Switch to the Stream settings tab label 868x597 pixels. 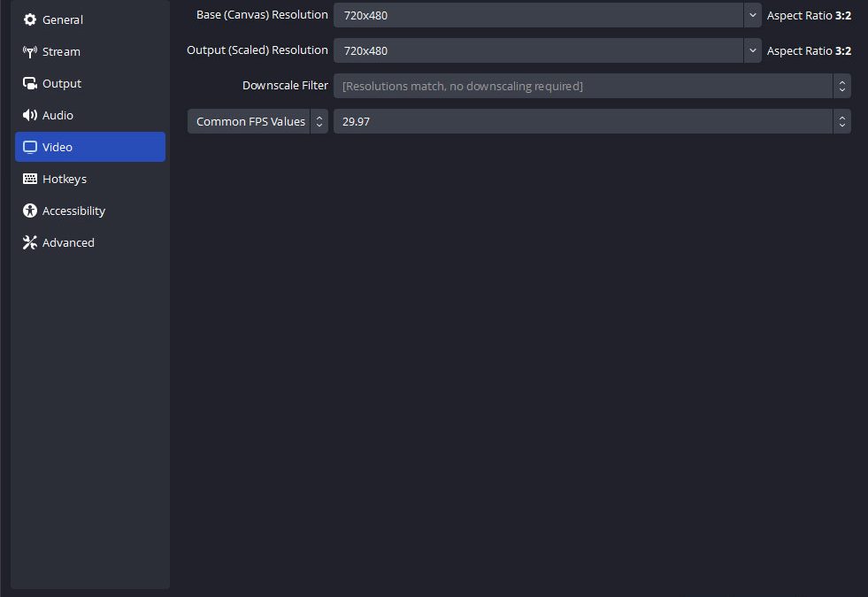coord(61,51)
